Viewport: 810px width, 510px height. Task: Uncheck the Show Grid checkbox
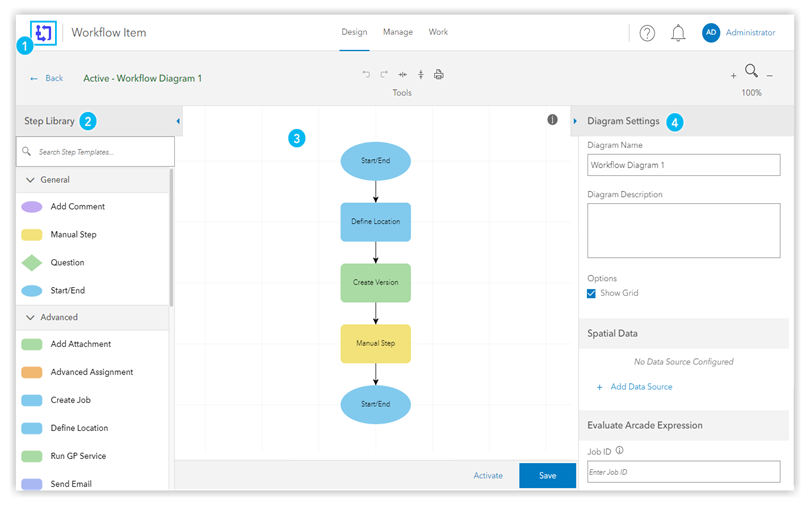591,293
